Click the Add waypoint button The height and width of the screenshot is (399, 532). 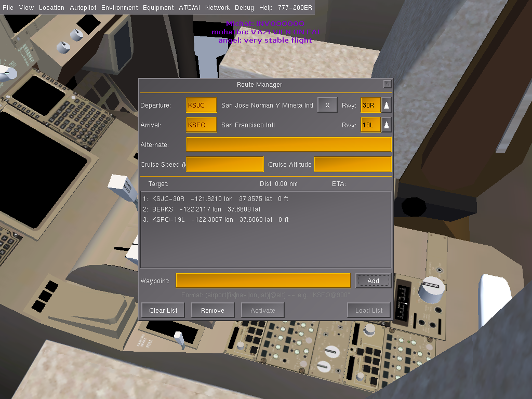[373, 281]
